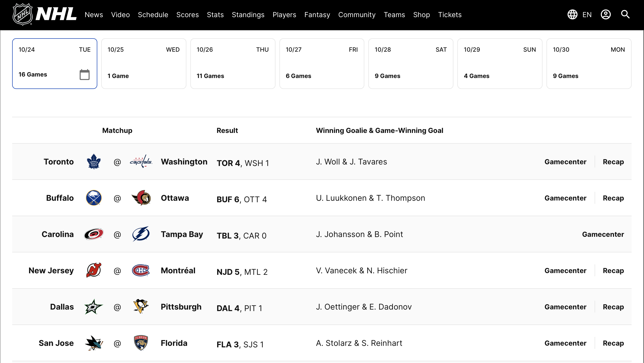Open Recap for Dallas at Pittsburgh
Screen dimensions: 644x363
(613, 307)
